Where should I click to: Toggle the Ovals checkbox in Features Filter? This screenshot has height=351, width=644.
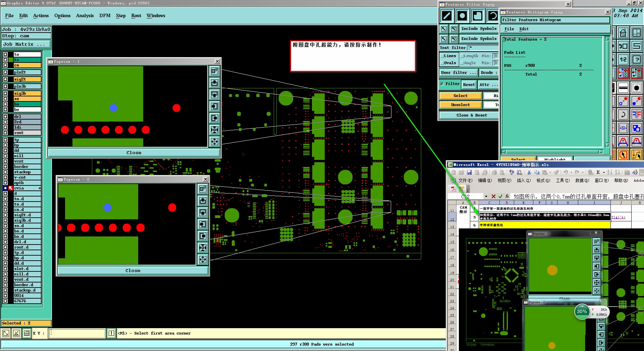(x=442, y=63)
